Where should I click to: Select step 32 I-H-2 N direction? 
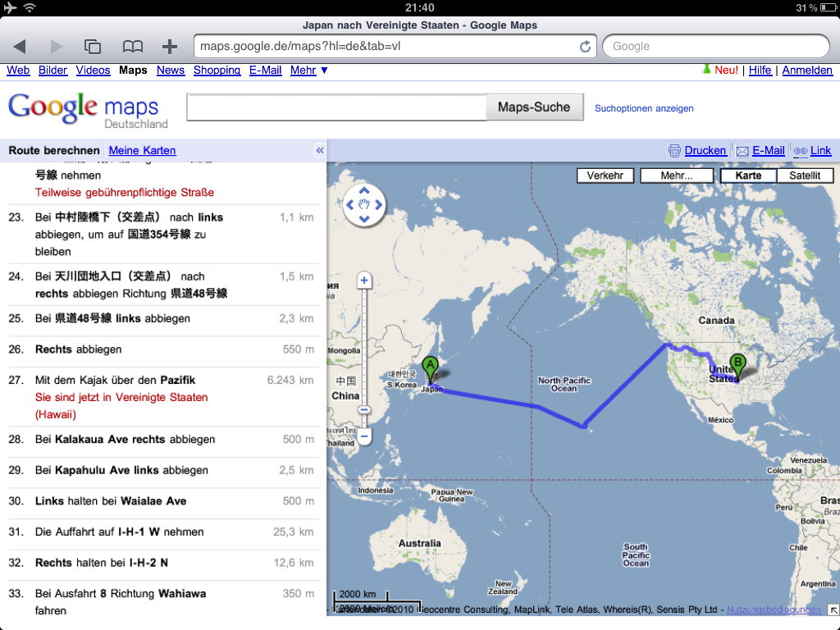tap(163, 563)
